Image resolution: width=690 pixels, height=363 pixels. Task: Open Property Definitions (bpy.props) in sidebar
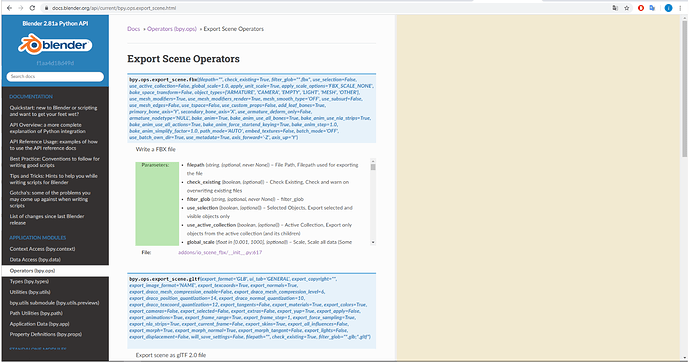click(46, 334)
